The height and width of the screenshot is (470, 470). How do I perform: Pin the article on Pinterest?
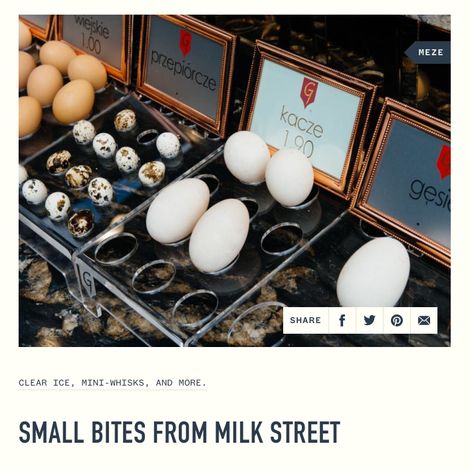(397, 320)
